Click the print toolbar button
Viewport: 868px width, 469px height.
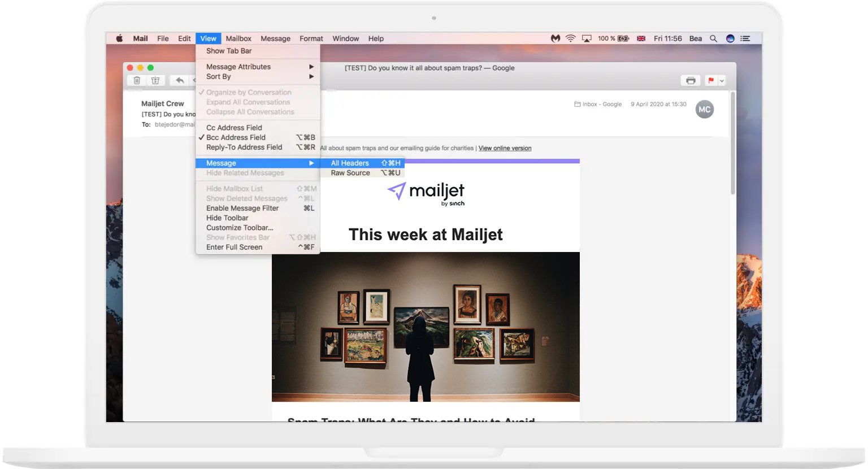(691, 81)
